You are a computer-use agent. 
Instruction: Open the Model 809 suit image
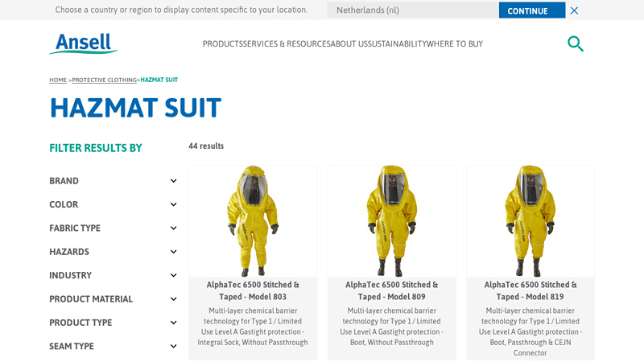click(392, 220)
